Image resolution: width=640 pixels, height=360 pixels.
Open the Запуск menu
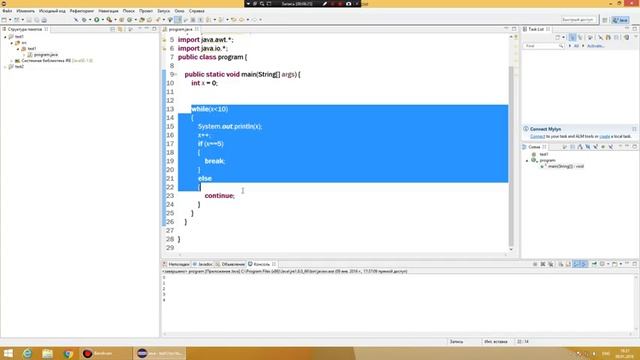click(163, 11)
